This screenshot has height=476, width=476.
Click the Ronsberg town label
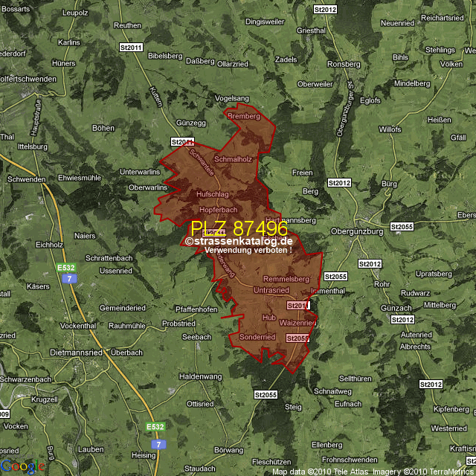342,64
